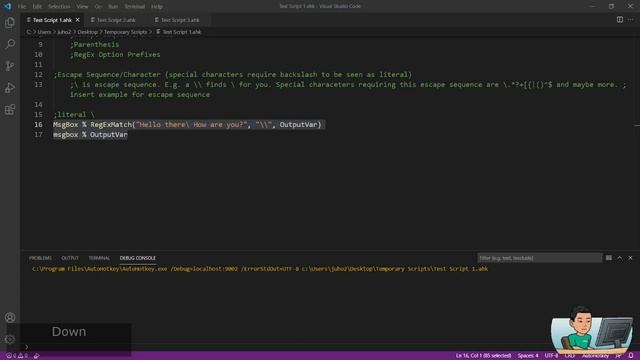Open the Terminal menu
Screen dimensions: 640x360
(x=135, y=7)
